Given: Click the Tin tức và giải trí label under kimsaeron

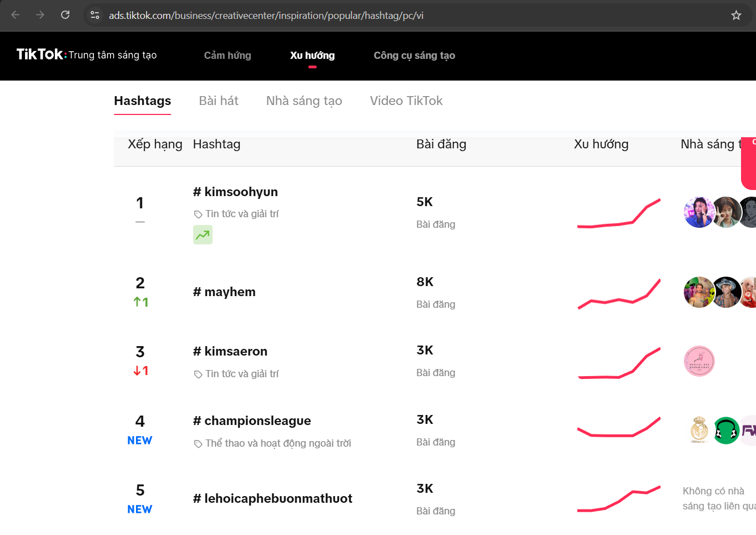Looking at the screenshot, I should click(242, 374).
